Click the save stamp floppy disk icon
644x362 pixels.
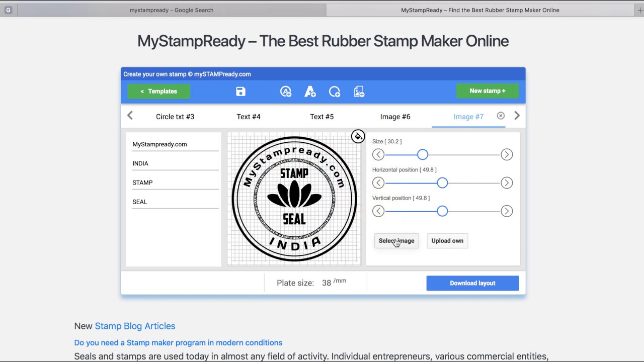click(240, 92)
